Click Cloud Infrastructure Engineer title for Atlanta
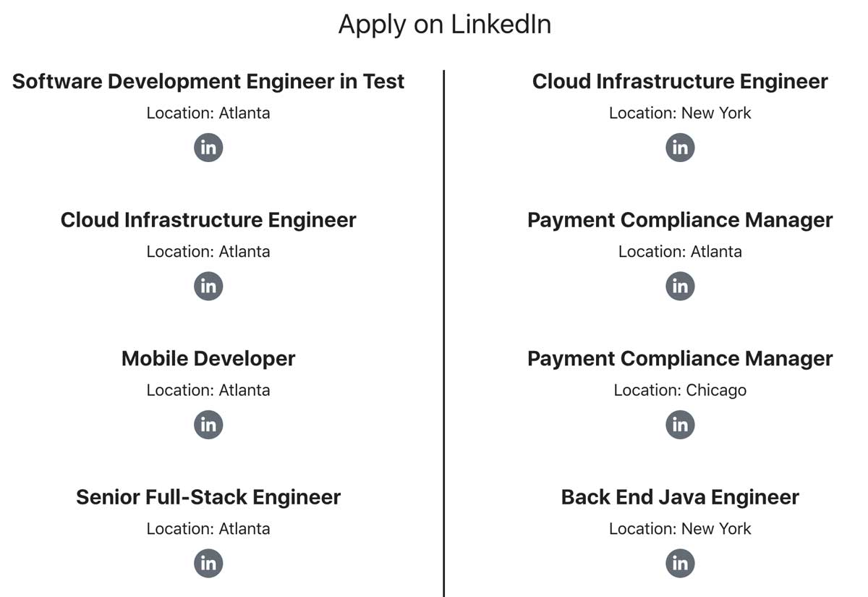Screen dimensions: 868x597 click(208, 220)
